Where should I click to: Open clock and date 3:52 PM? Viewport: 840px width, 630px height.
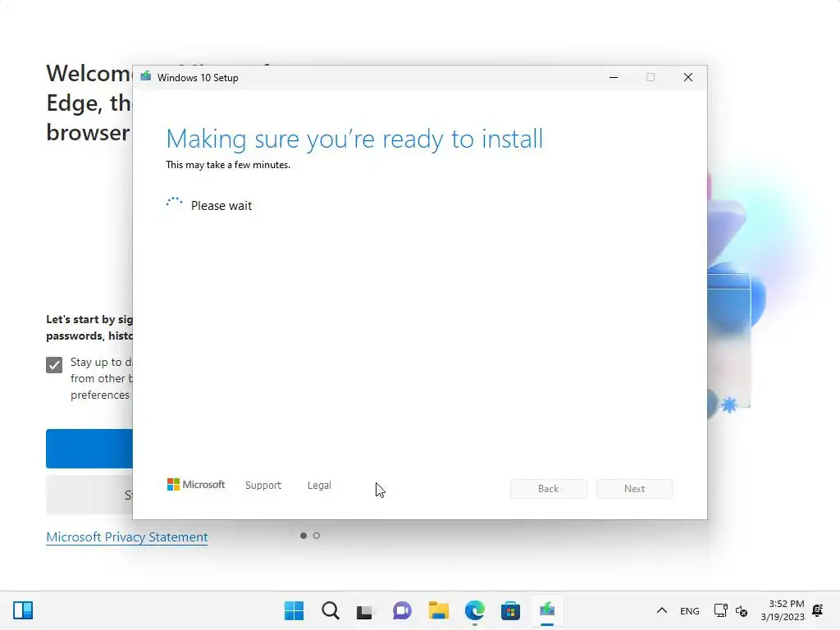783,610
